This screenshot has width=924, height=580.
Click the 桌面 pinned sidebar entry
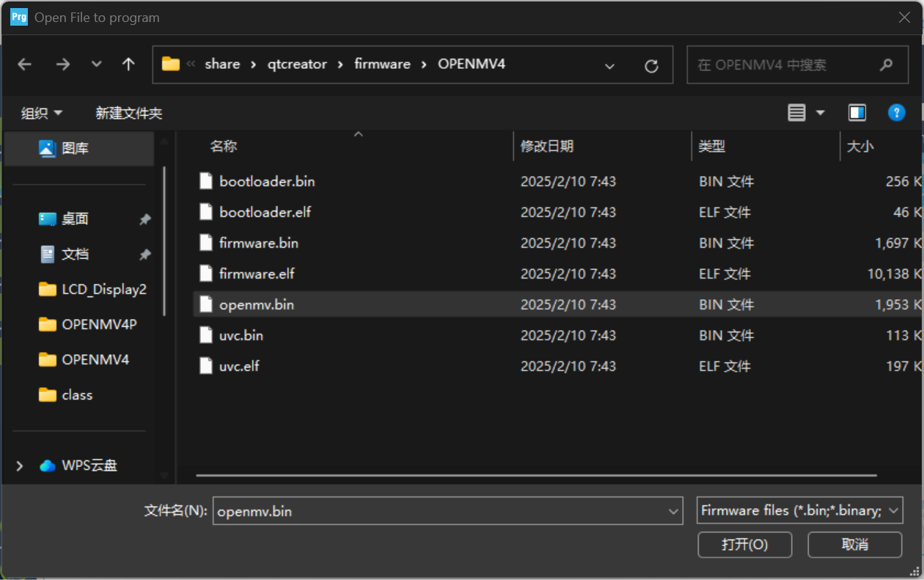pyautogui.click(x=64, y=219)
